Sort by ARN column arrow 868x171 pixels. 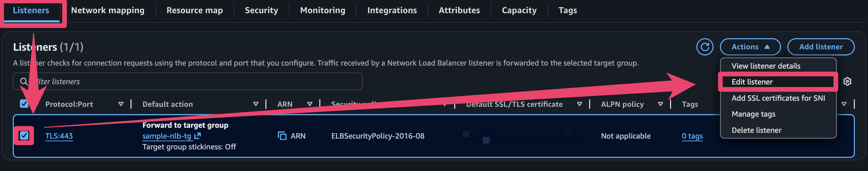click(310, 104)
